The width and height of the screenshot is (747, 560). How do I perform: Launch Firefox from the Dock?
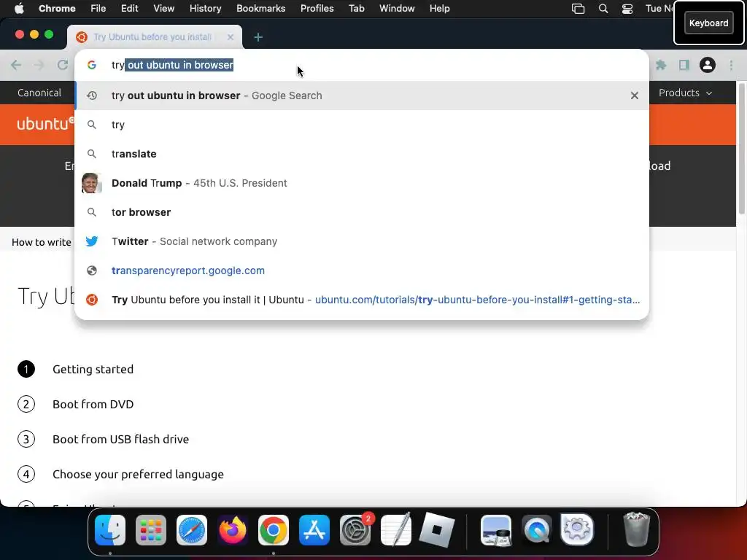[x=233, y=530]
